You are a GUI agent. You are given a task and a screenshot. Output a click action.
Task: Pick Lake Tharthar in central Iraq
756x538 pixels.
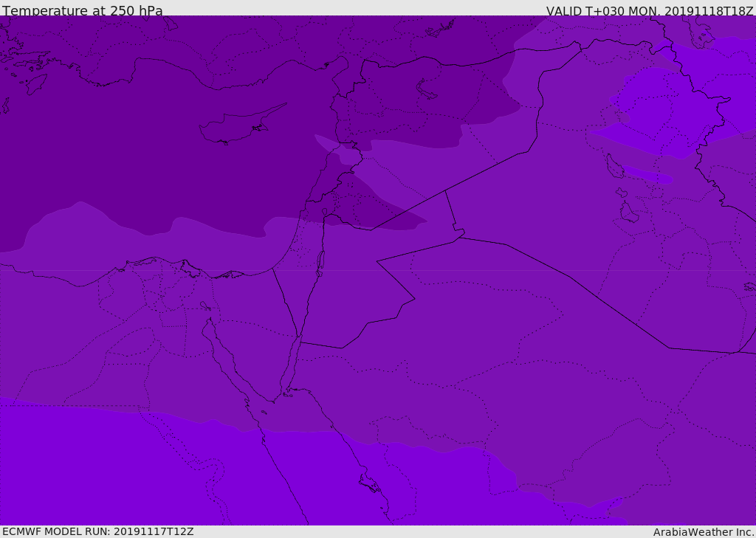point(613,166)
